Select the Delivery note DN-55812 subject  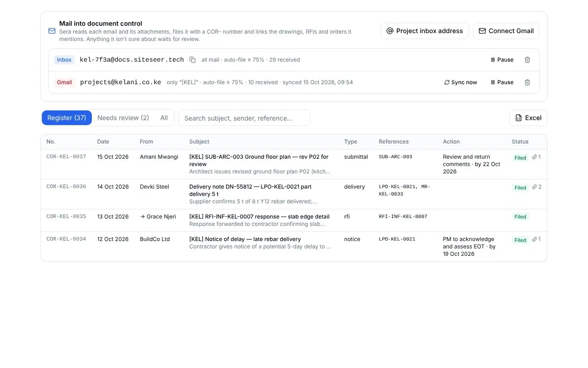(x=250, y=190)
